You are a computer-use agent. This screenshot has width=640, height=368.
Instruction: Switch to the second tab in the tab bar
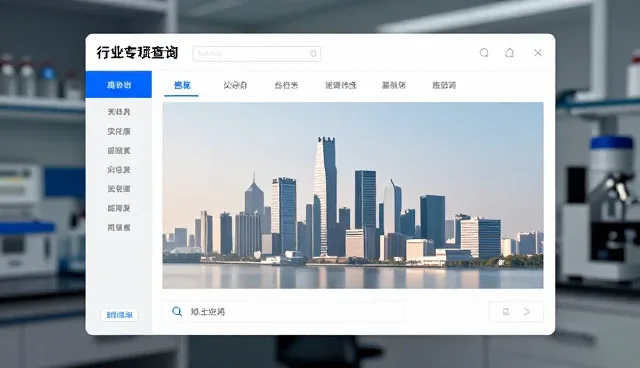click(235, 85)
